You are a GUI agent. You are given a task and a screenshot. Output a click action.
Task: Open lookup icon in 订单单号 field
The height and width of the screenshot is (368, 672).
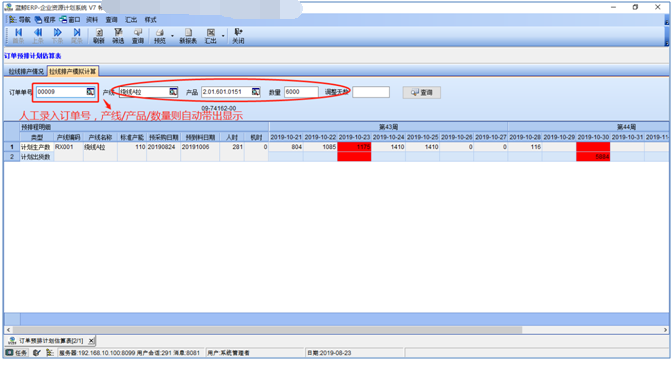coord(90,92)
